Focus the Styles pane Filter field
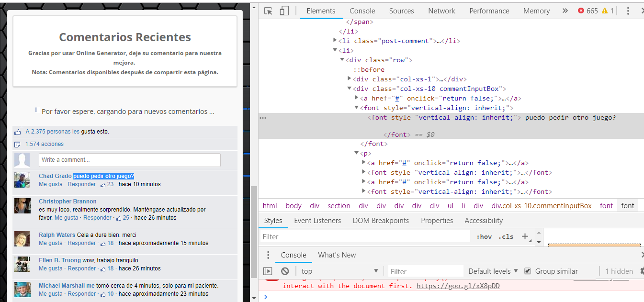This screenshot has width=644, height=302. (x=365, y=236)
